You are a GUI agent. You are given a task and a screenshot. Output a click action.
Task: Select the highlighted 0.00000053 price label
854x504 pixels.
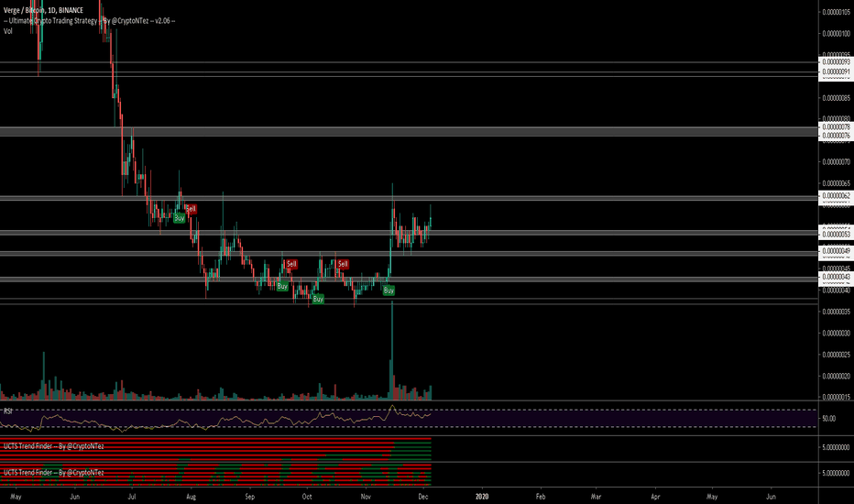(836, 235)
